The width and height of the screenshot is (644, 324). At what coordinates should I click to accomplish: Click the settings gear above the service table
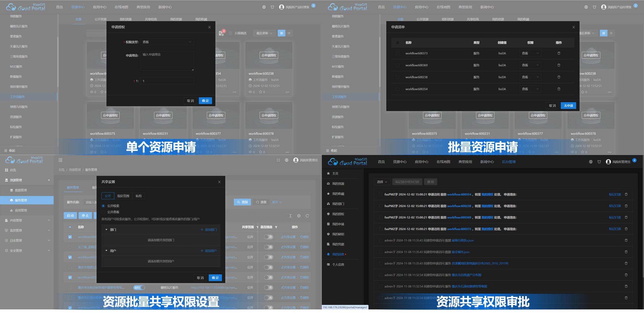(x=299, y=216)
